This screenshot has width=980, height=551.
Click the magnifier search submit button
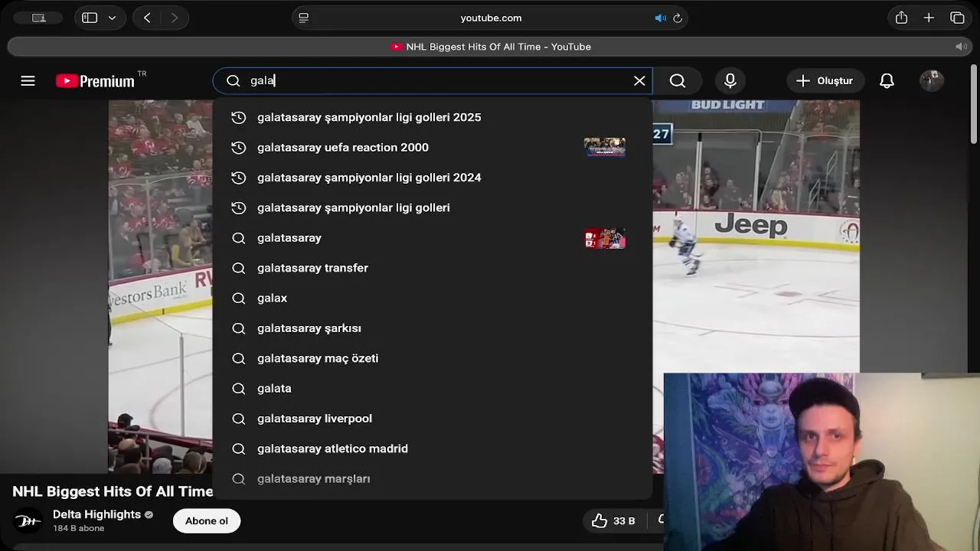click(x=678, y=80)
